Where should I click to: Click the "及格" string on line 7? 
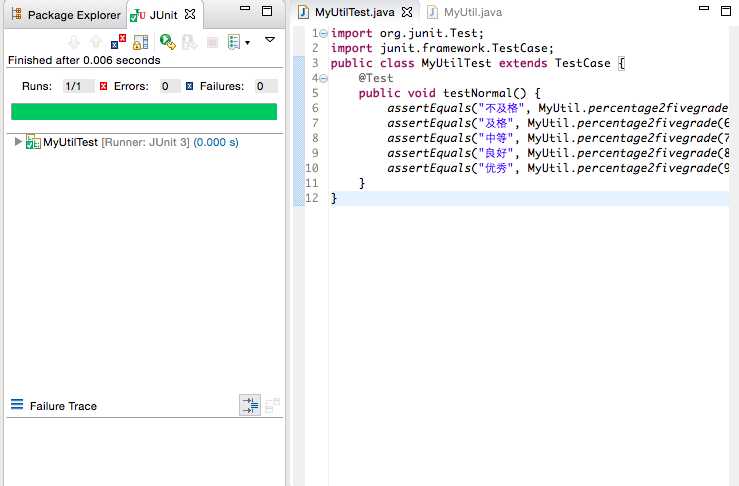click(x=496, y=123)
